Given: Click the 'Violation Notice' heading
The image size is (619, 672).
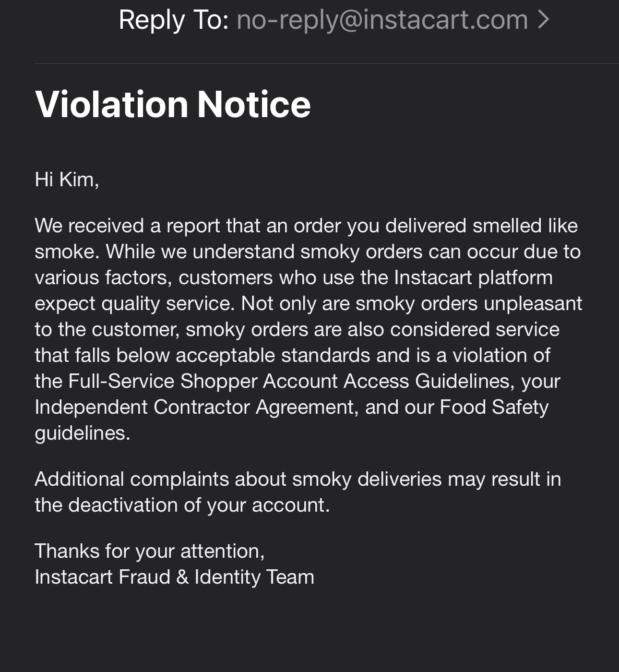Looking at the screenshot, I should (173, 104).
